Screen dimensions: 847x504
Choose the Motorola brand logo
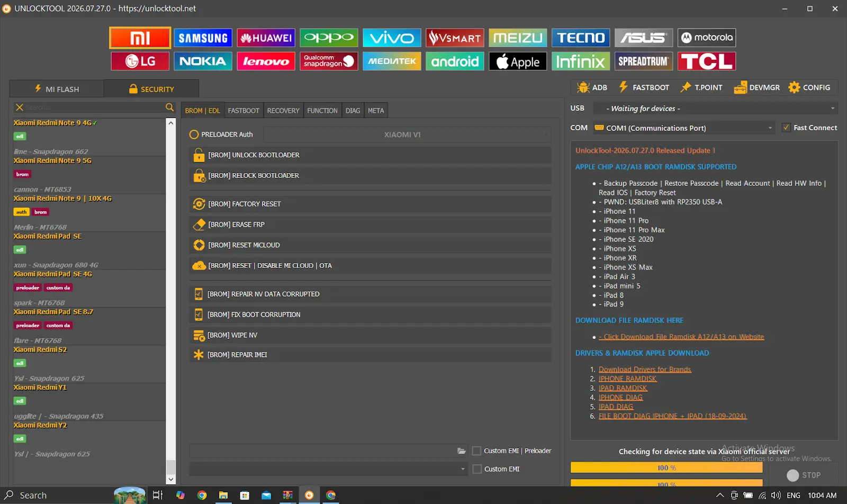(707, 38)
